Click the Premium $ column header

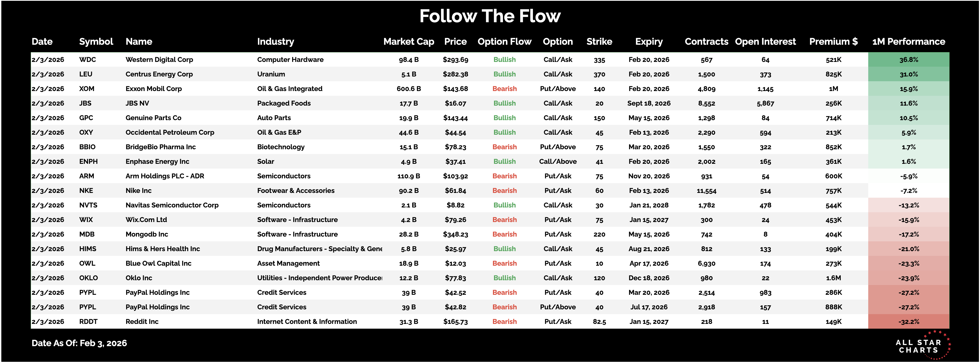point(833,42)
